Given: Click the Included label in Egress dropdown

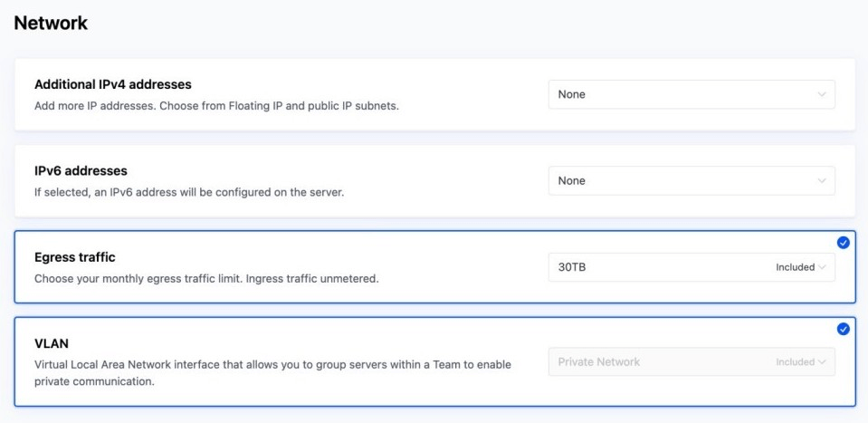Looking at the screenshot, I should click(x=795, y=267).
